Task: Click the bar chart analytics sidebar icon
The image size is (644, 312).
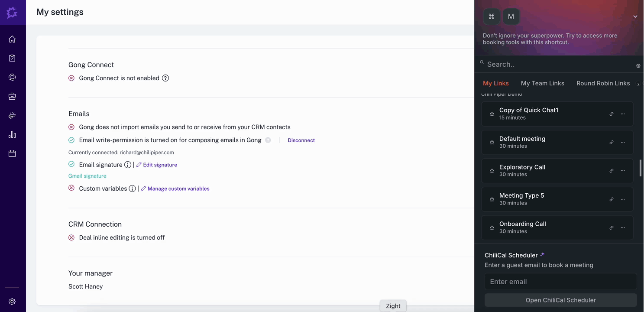Action: click(12, 134)
